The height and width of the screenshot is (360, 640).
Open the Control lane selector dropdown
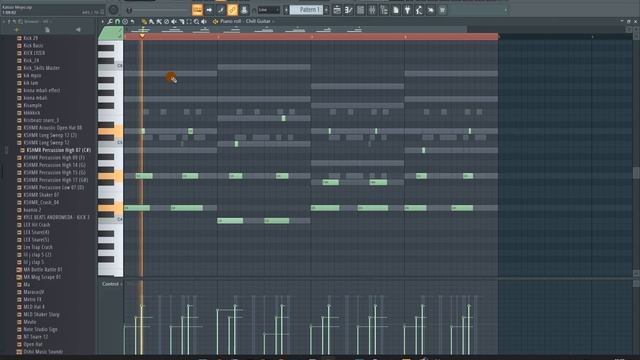[x=111, y=284]
